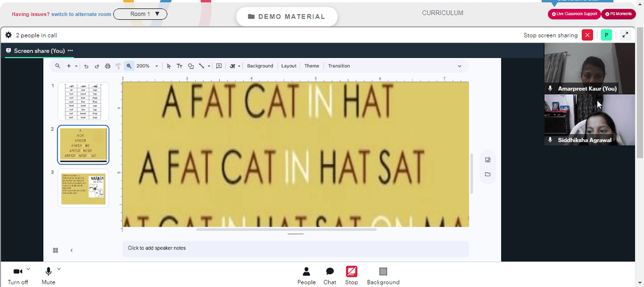This screenshot has height=287, width=644.
Task: Open the Room 1 dropdown
Action: tap(140, 14)
